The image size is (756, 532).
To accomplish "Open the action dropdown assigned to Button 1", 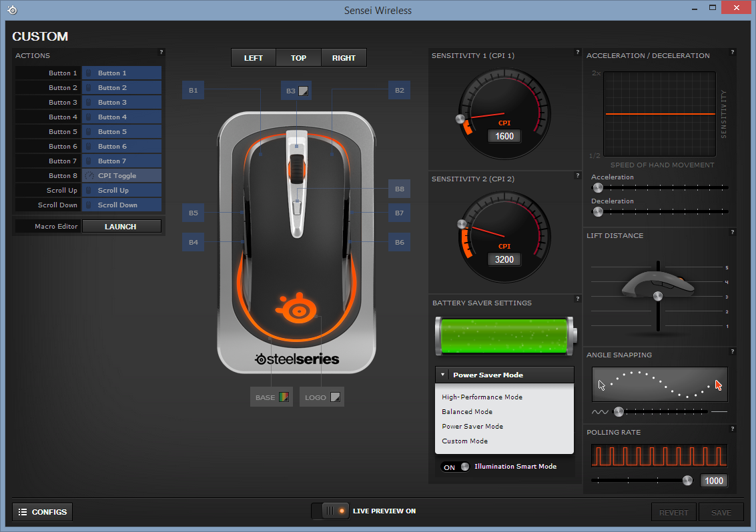I will 121,73.
